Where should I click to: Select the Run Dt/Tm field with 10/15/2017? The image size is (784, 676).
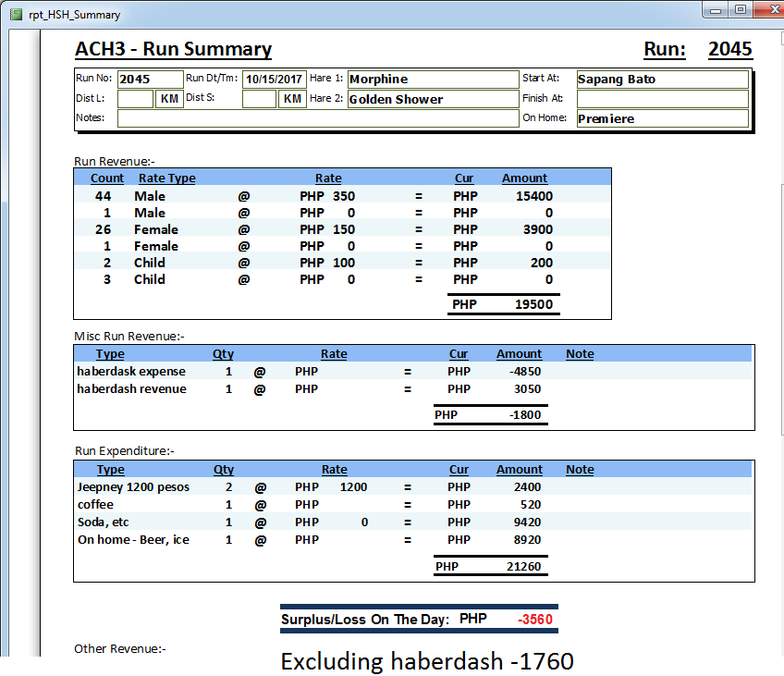point(275,80)
